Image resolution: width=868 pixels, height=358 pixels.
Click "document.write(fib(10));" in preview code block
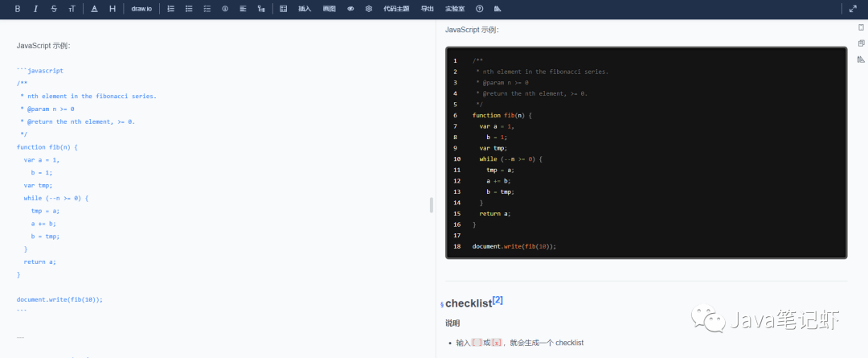pos(514,247)
